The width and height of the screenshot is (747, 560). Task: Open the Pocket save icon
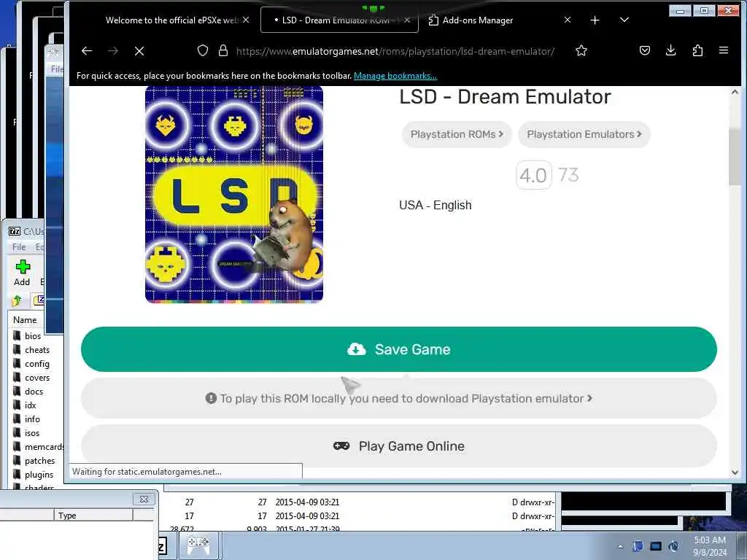645,50
